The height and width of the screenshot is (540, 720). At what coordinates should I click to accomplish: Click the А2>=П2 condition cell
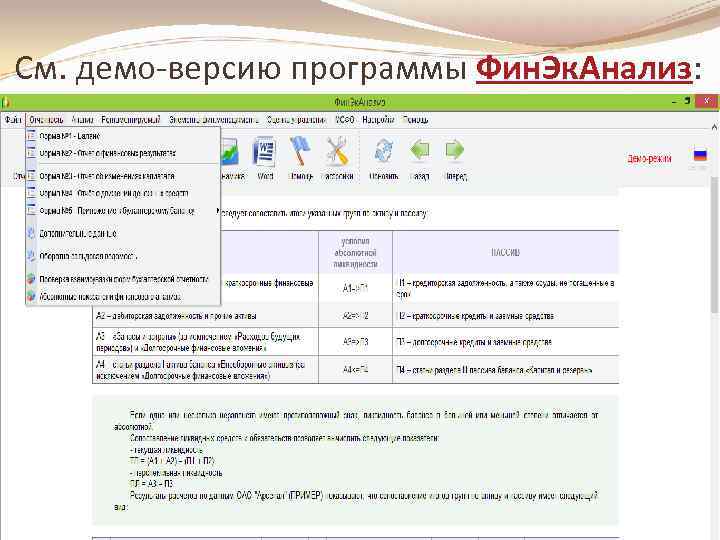355,316
